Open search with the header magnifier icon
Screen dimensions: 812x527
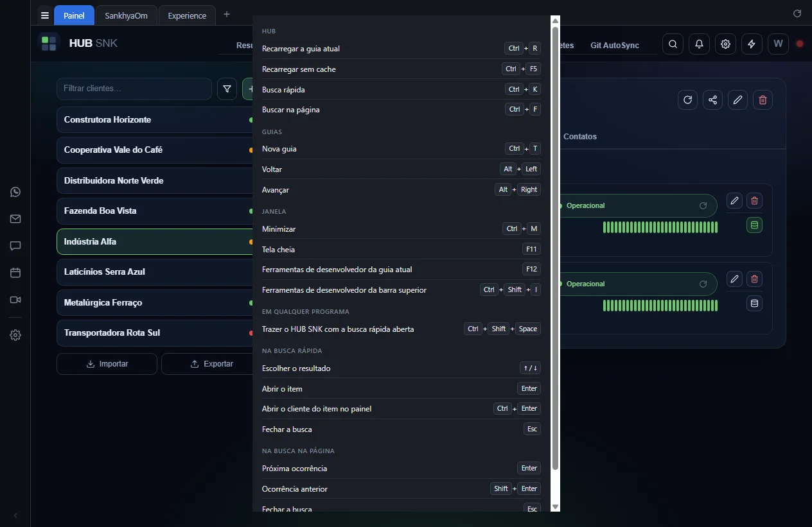(673, 44)
